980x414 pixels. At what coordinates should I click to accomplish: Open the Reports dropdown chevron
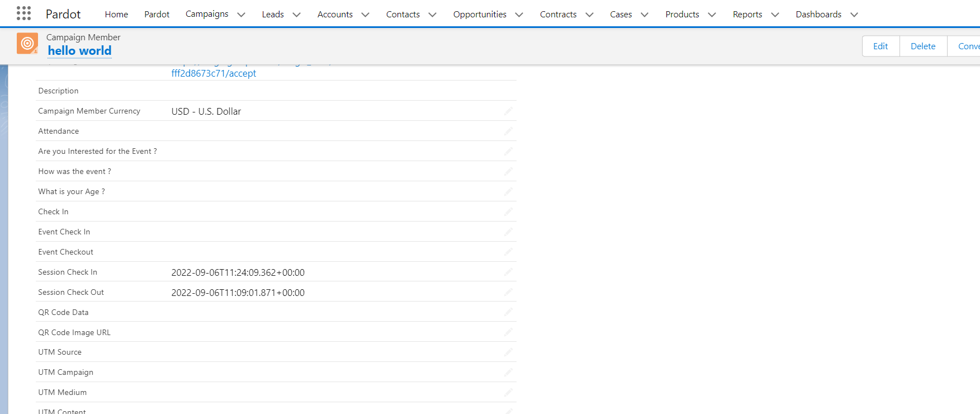tap(775, 15)
